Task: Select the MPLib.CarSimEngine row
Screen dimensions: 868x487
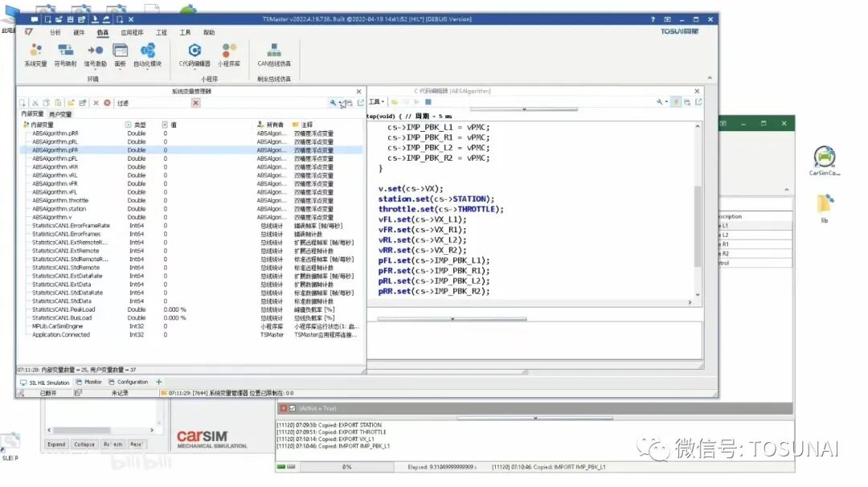Action: (x=191, y=326)
